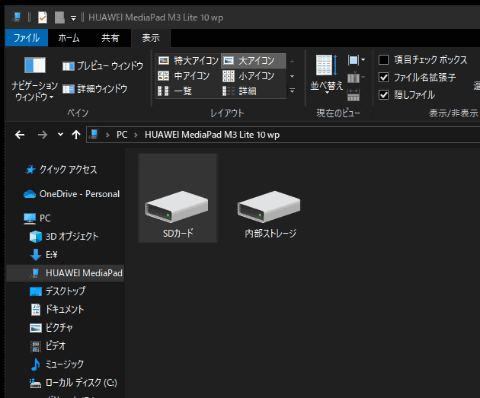This screenshot has height=398, width=480.
Task: Choose the 大アイコン layout
Action: click(x=253, y=61)
